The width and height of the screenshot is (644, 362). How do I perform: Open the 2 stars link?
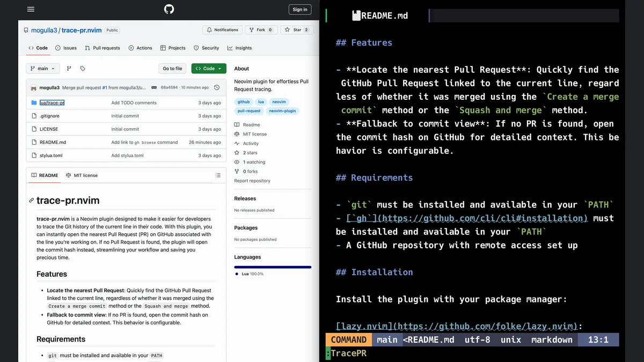coord(246,153)
